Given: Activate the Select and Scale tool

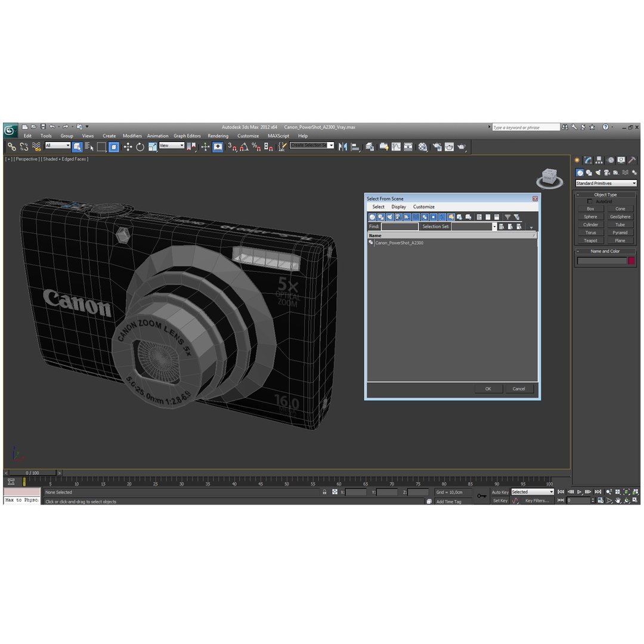Looking at the screenshot, I should click(x=153, y=147).
